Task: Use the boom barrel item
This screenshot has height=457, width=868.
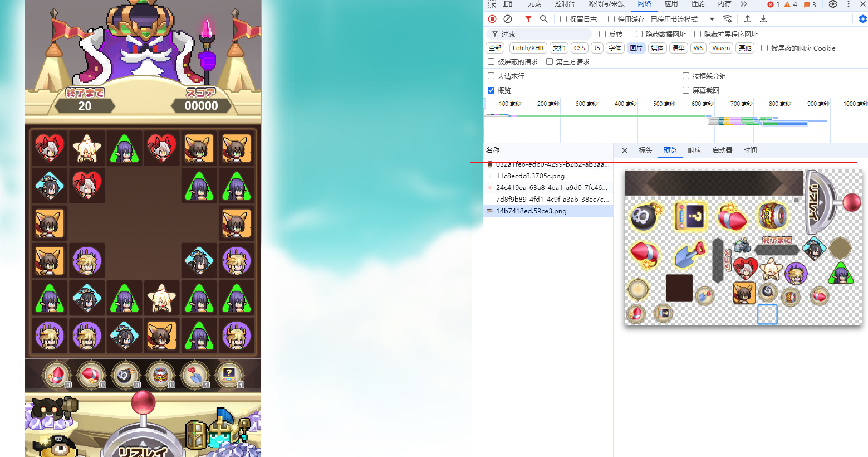Action: (x=160, y=375)
